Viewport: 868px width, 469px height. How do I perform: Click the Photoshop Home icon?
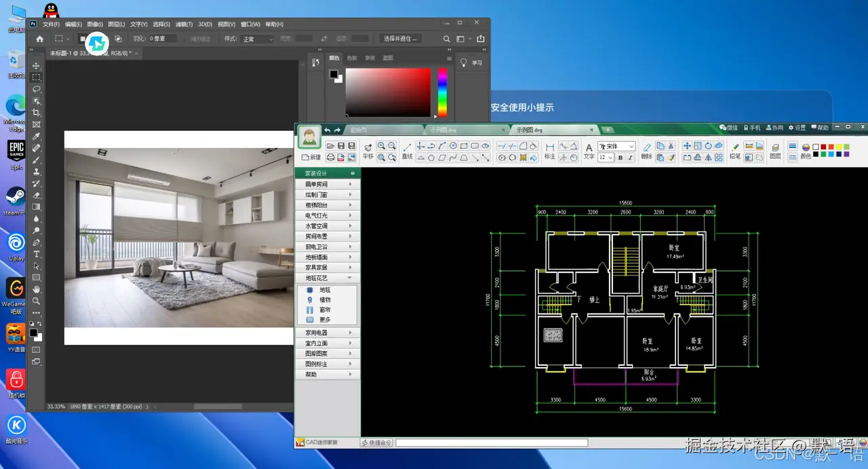click(39, 39)
